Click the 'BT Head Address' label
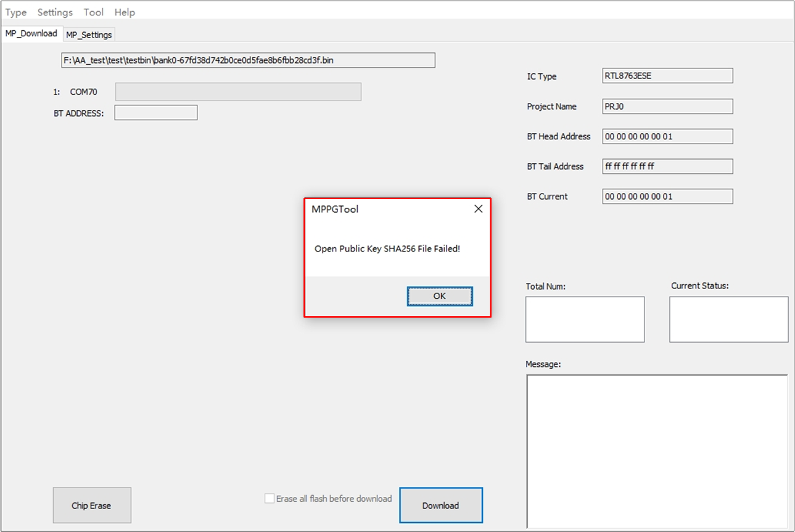This screenshot has width=795, height=532. (559, 136)
